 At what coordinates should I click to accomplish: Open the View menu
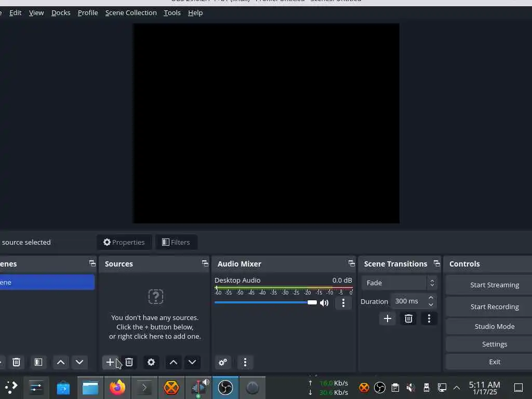point(36,12)
